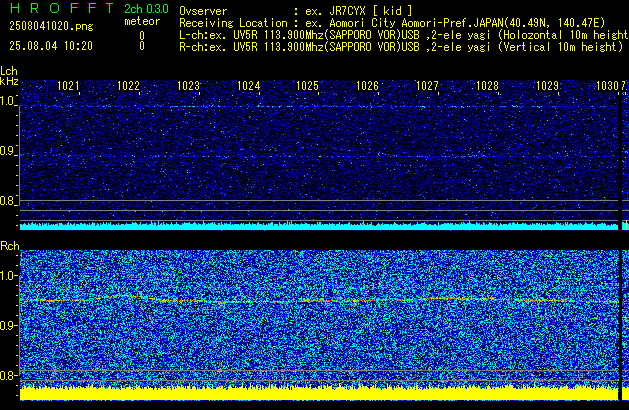The image size is (629, 410).
Task: Click the Lch 0.8 kHz axis label
Action: 8,201
